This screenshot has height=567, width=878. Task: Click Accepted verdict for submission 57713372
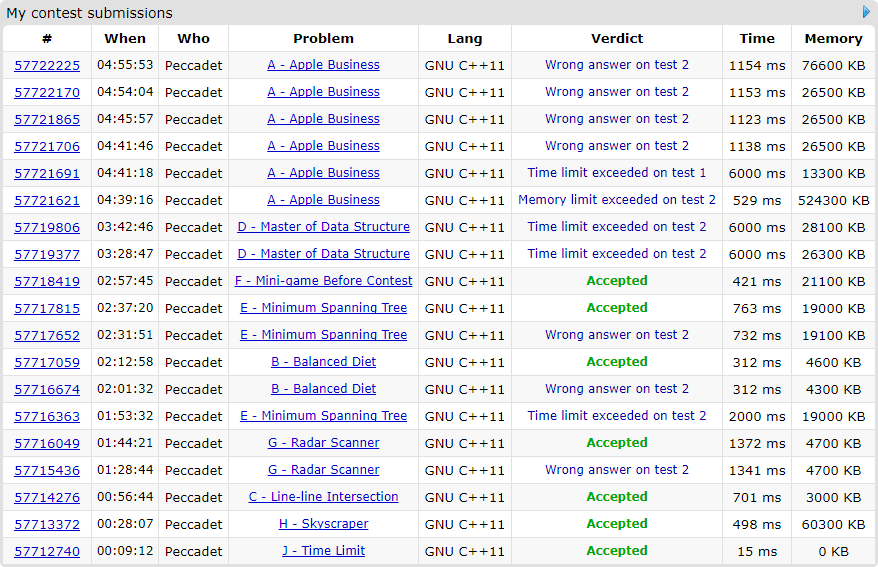pyautogui.click(x=616, y=524)
